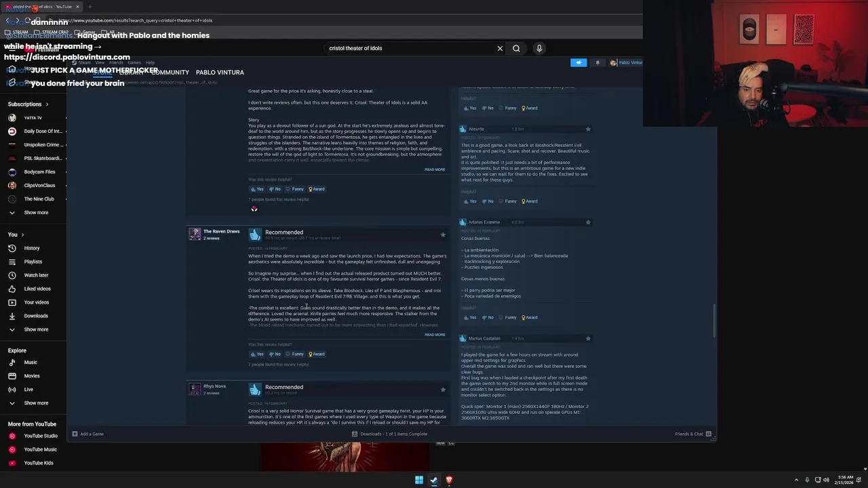Viewport: 868px width, 488px height.
Task: Open The Raven Draws profile name link
Action: point(221,231)
